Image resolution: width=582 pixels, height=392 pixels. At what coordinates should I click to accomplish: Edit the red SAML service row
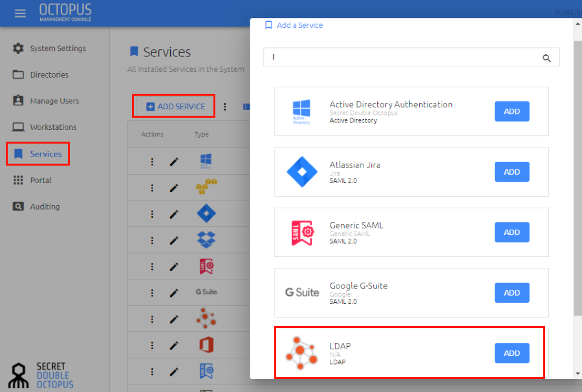tap(174, 267)
